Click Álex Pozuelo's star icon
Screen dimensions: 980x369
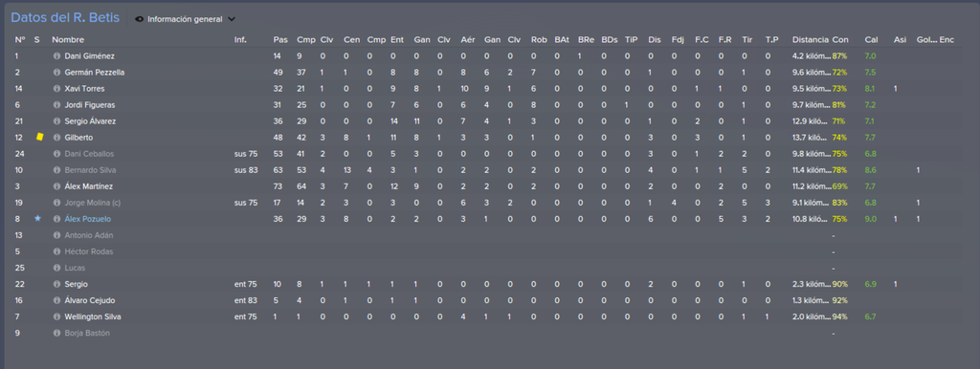coord(37,219)
